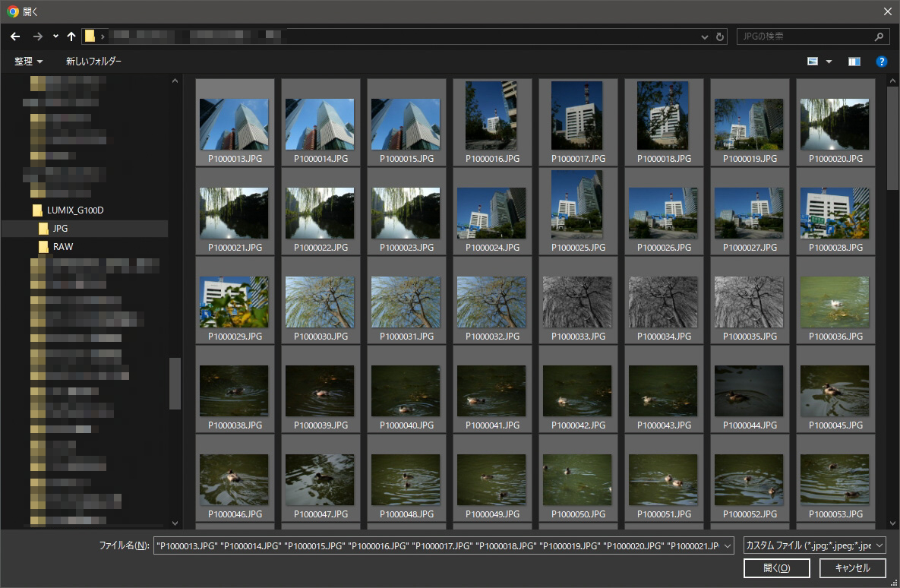Go back using the back arrow
This screenshot has width=900, height=588.
coord(15,36)
